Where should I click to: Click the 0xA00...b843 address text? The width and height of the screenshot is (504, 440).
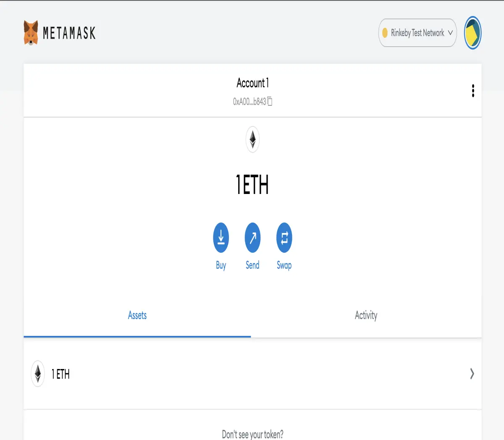coord(249,102)
